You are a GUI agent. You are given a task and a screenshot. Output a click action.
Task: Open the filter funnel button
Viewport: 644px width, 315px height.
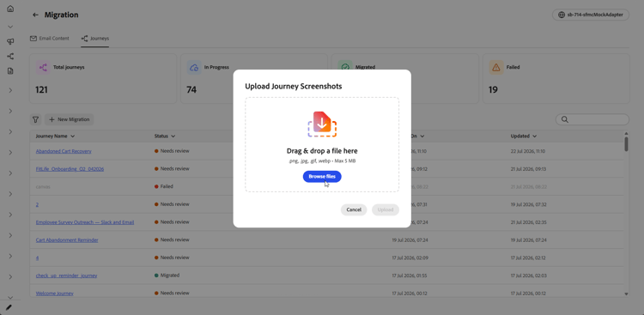(x=36, y=119)
